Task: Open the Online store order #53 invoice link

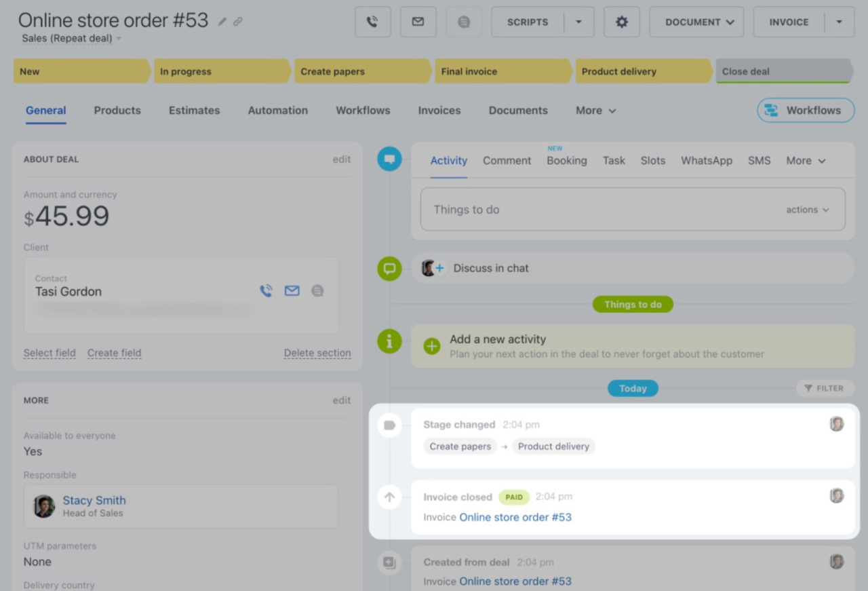Action: tap(515, 517)
